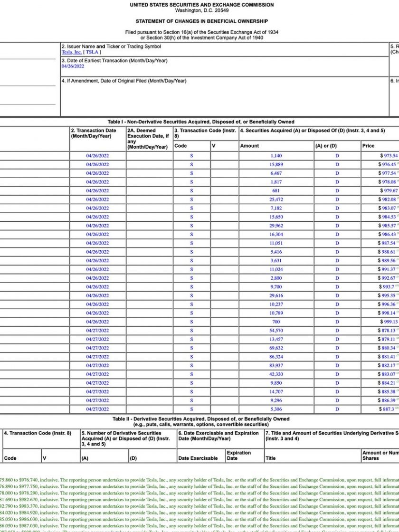Select the amount cell reading 681

(276, 190)
